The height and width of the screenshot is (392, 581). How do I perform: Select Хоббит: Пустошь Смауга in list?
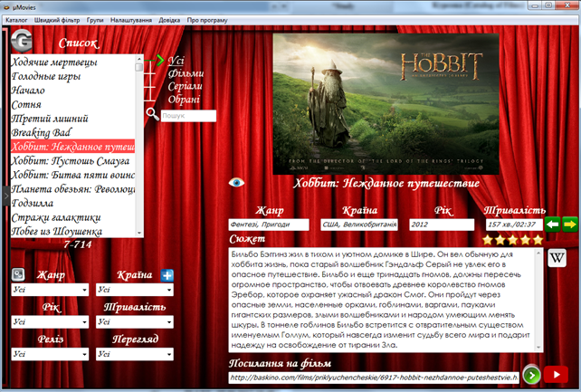pyautogui.click(x=72, y=160)
